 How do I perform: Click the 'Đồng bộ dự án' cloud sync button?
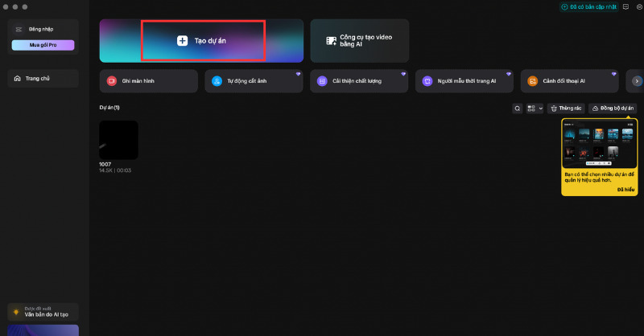click(613, 108)
